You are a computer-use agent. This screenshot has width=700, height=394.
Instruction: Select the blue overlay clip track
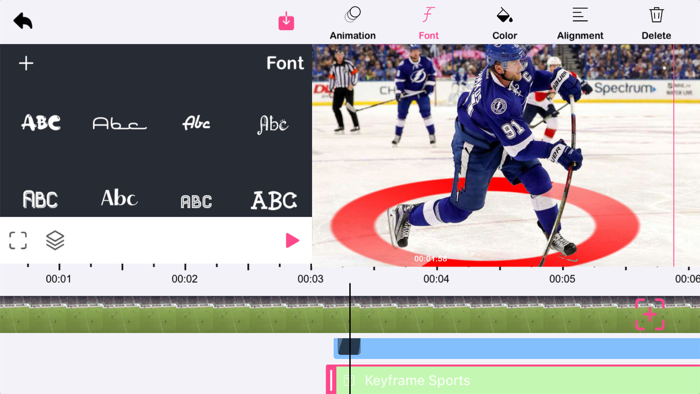tap(517, 348)
